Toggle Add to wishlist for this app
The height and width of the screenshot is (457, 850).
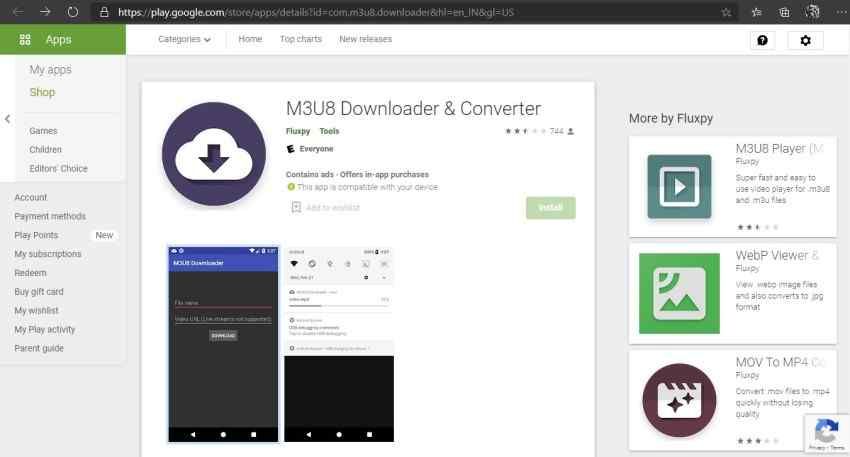click(324, 207)
